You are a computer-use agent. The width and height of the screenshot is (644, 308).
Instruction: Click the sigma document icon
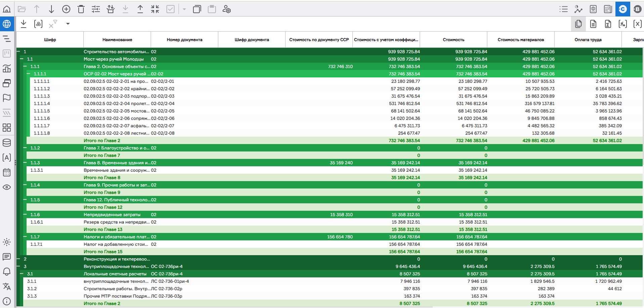click(x=608, y=24)
